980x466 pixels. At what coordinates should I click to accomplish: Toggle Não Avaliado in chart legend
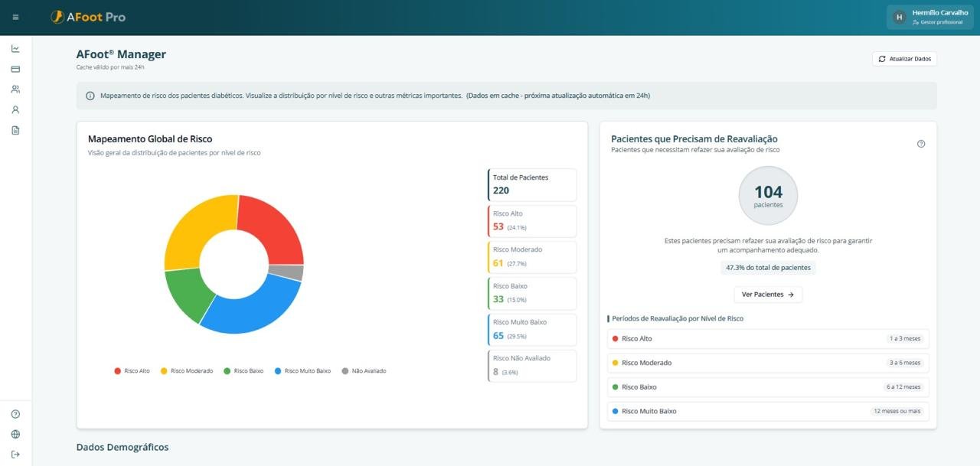(364, 371)
